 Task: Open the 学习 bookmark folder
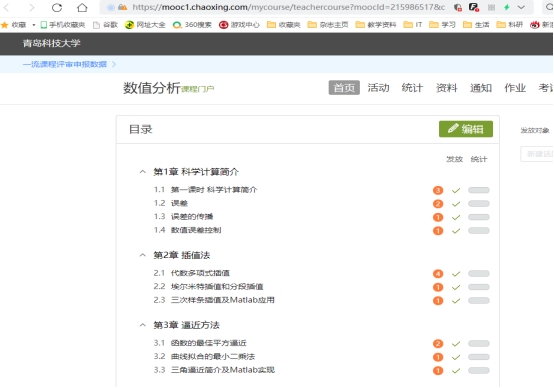pos(442,25)
